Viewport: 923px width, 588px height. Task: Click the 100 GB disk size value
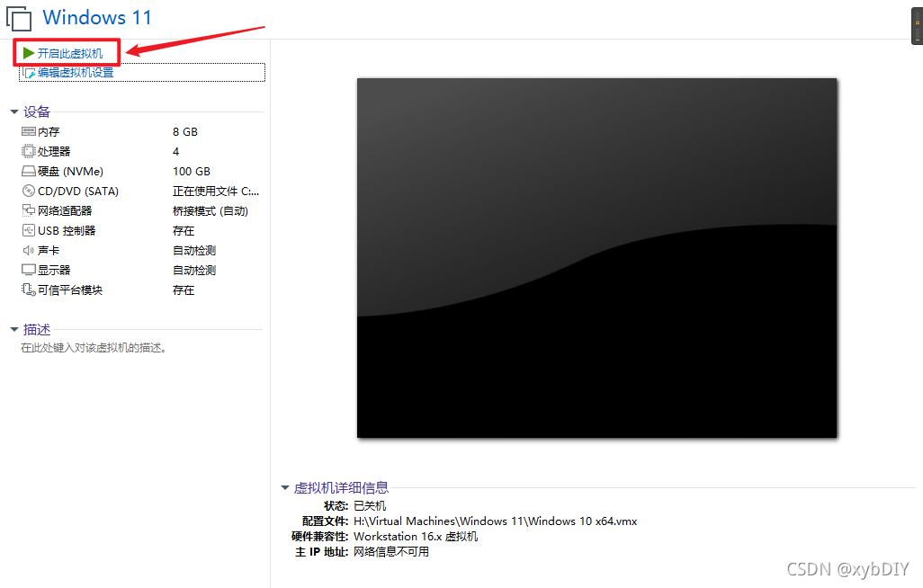[x=192, y=172]
